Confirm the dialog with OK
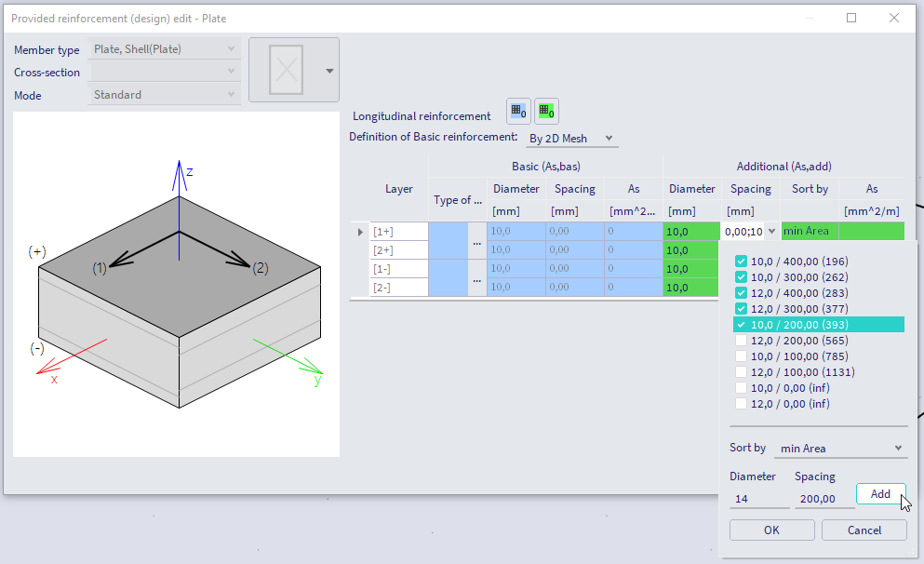The height and width of the screenshot is (564, 924). (771, 530)
